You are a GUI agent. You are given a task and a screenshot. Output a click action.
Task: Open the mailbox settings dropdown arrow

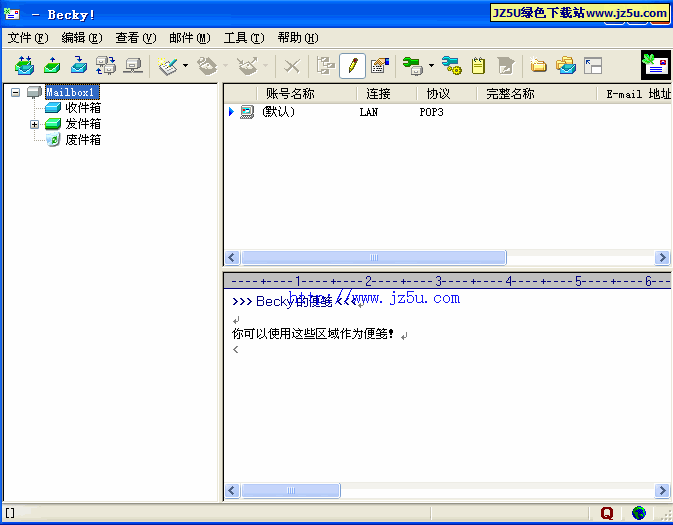pos(431,66)
